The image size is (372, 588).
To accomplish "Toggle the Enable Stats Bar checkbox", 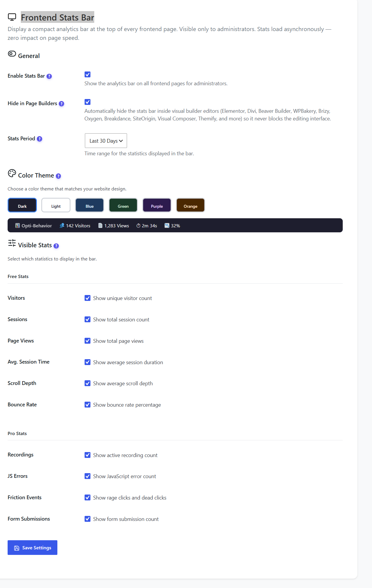I will [88, 74].
